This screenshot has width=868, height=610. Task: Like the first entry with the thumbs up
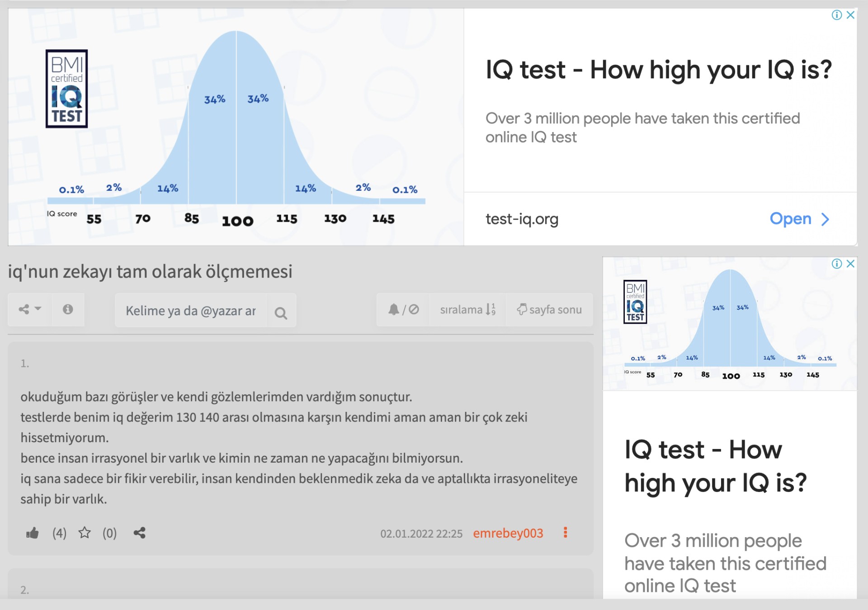tap(32, 533)
